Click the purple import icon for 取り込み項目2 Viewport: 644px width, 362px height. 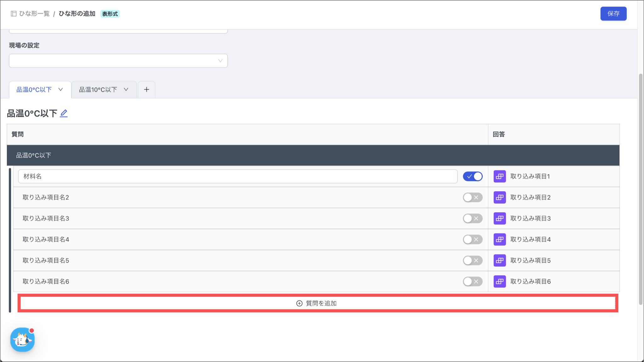coord(499,198)
